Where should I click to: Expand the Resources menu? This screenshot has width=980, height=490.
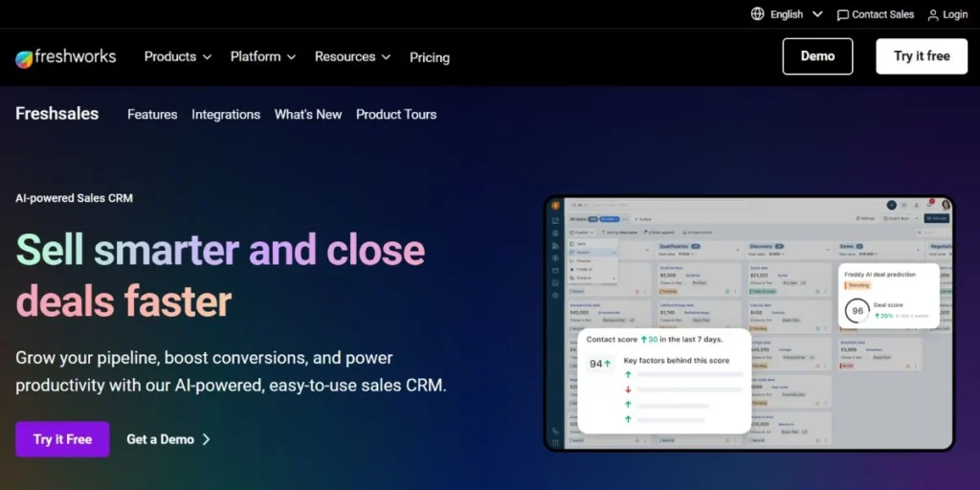pyautogui.click(x=352, y=56)
